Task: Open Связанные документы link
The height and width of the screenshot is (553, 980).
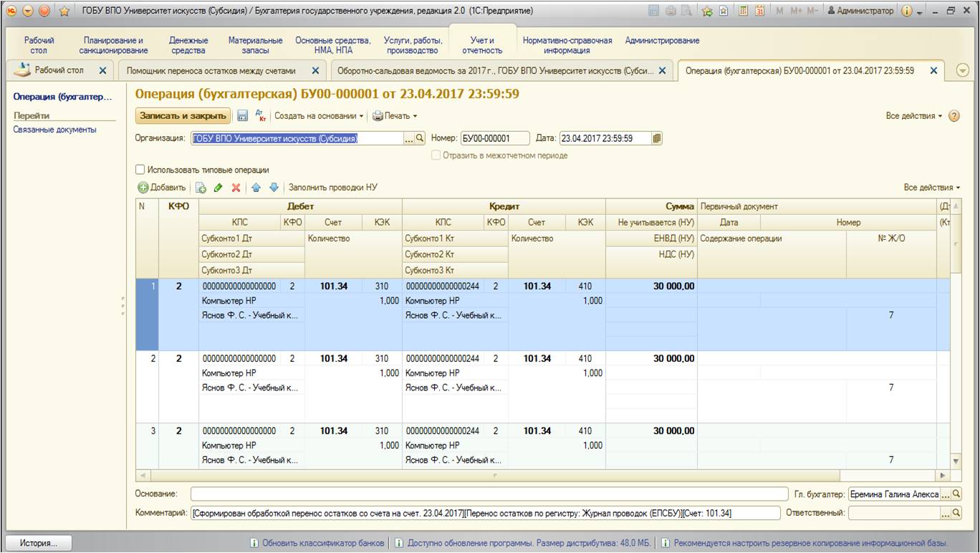Action: [x=55, y=130]
